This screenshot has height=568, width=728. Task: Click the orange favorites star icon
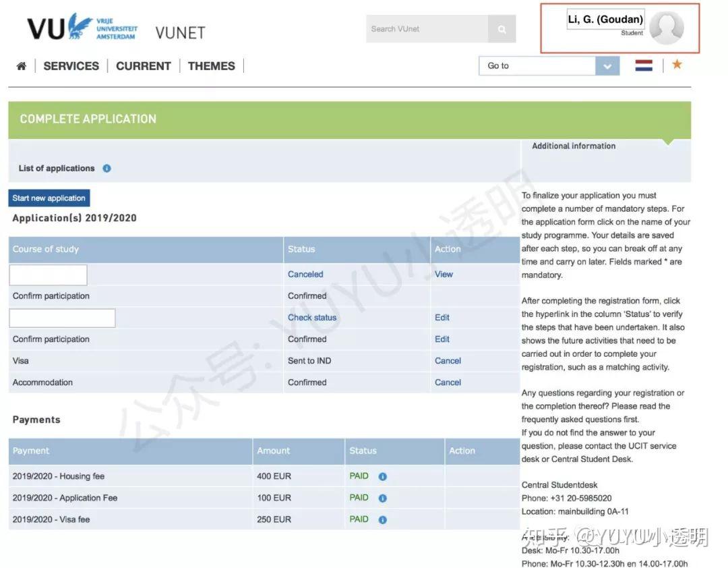677,64
